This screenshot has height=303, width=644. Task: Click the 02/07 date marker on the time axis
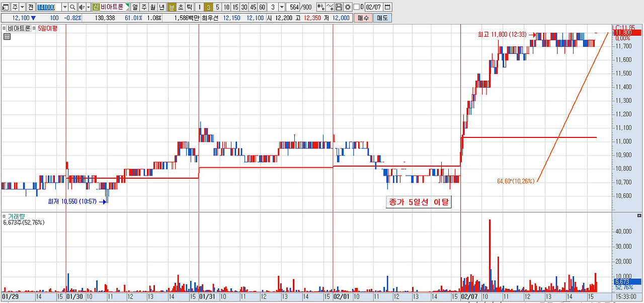tap(469, 296)
